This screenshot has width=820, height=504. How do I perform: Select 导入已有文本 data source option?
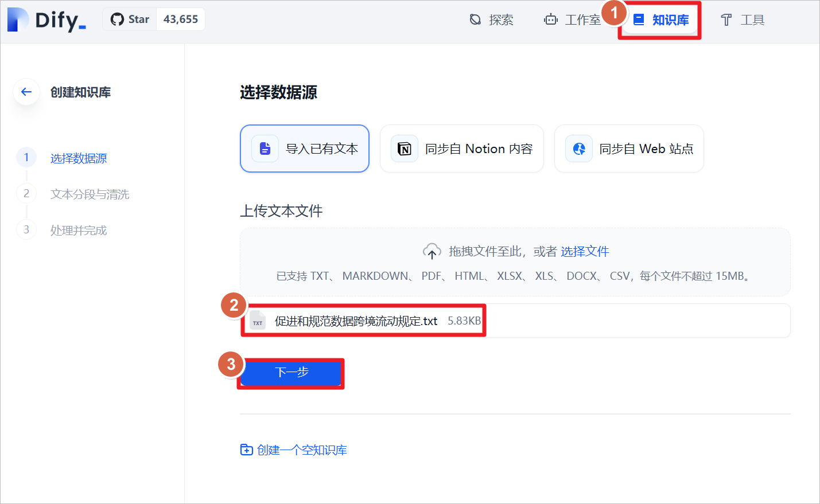coord(305,149)
